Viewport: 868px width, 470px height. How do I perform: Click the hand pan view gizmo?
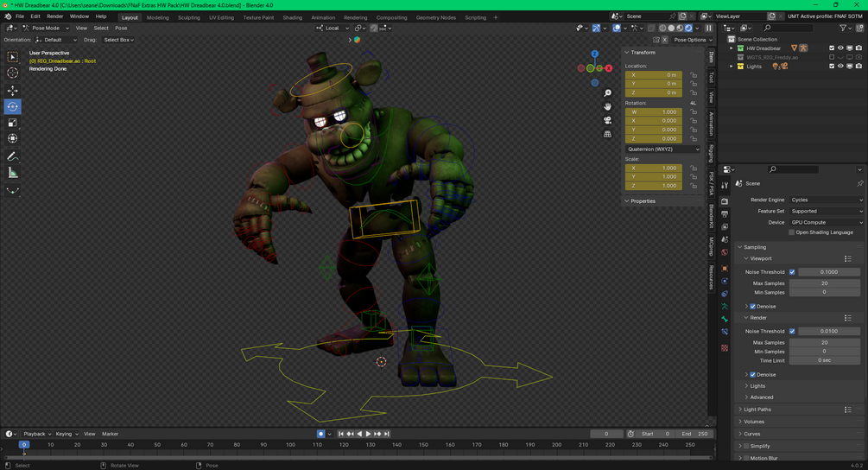click(608, 106)
